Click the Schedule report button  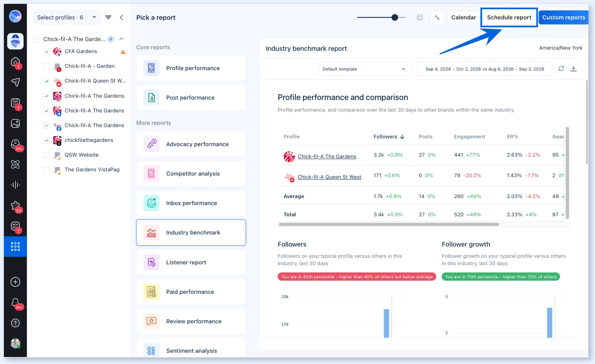coord(509,17)
